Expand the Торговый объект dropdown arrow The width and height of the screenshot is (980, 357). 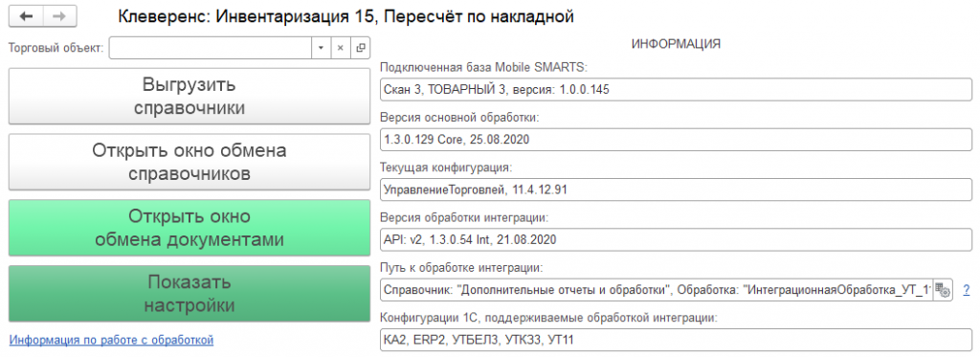320,48
